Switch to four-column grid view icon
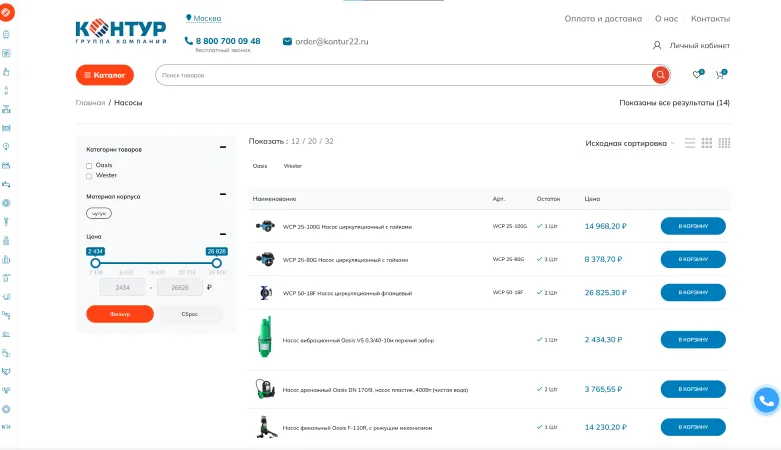The image size is (781, 450). tap(724, 143)
